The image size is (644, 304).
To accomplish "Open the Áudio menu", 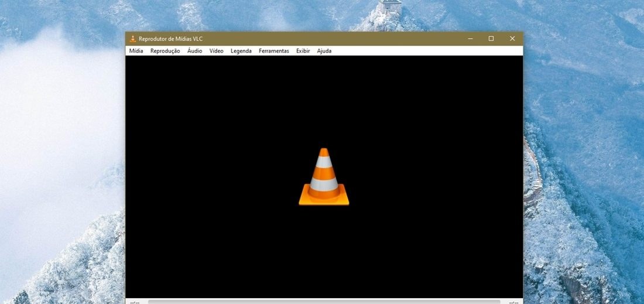I will (195, 51).
